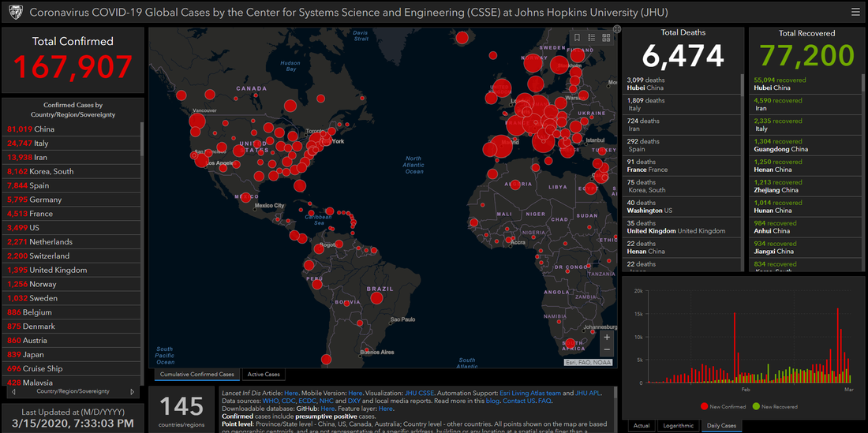Screen dimensions: 868x433
Task: Select the Actual chart tab
Action: [x=642, y=426]
